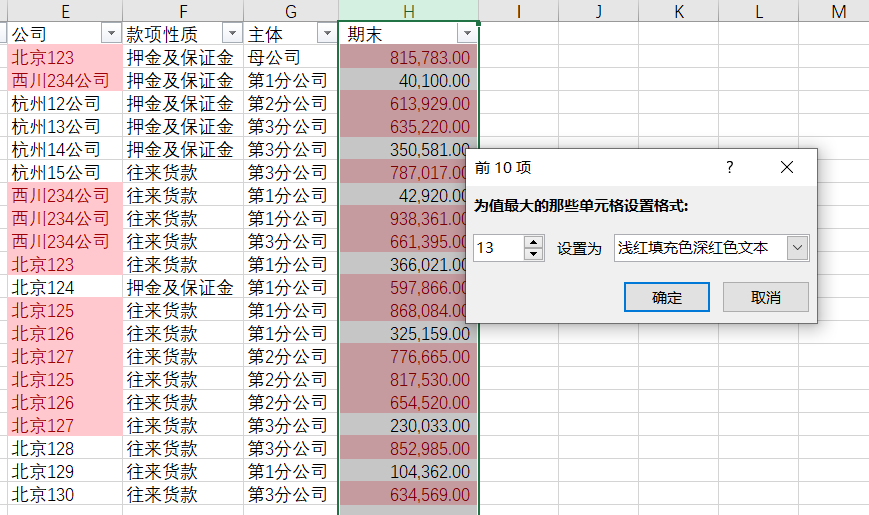Open the 主体 column filter dropdown
869x515 pixels.
pos(327,34)
